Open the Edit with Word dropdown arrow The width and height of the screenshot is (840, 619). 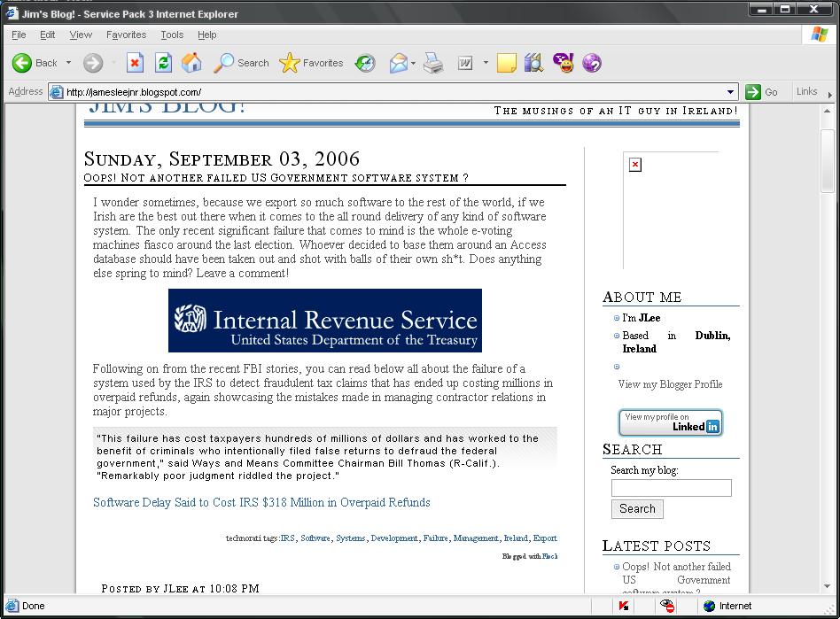486,63
